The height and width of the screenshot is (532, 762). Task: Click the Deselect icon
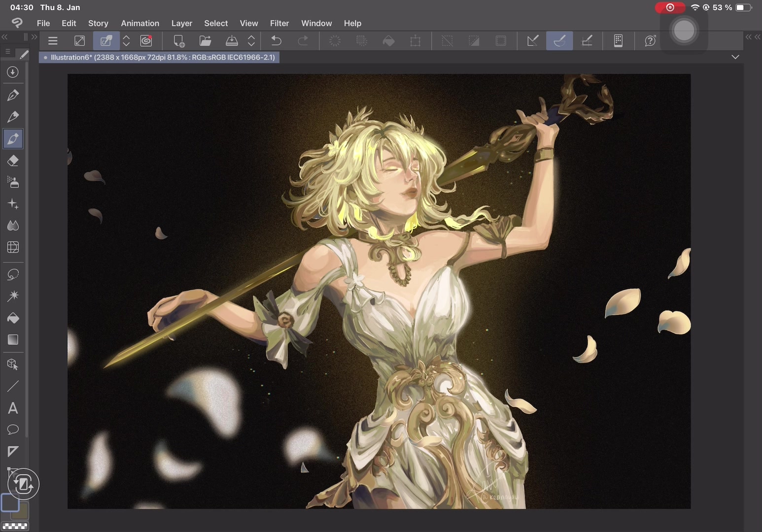447,41
